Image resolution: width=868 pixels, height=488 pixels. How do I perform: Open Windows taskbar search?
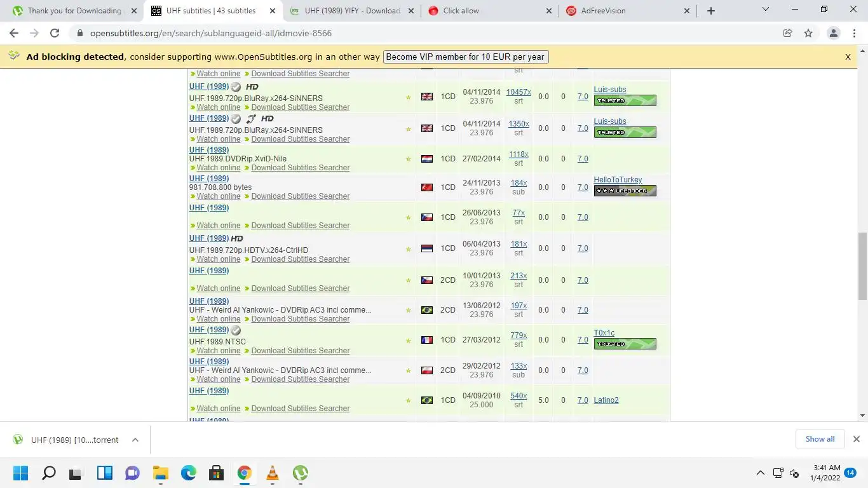coord(48,473)
